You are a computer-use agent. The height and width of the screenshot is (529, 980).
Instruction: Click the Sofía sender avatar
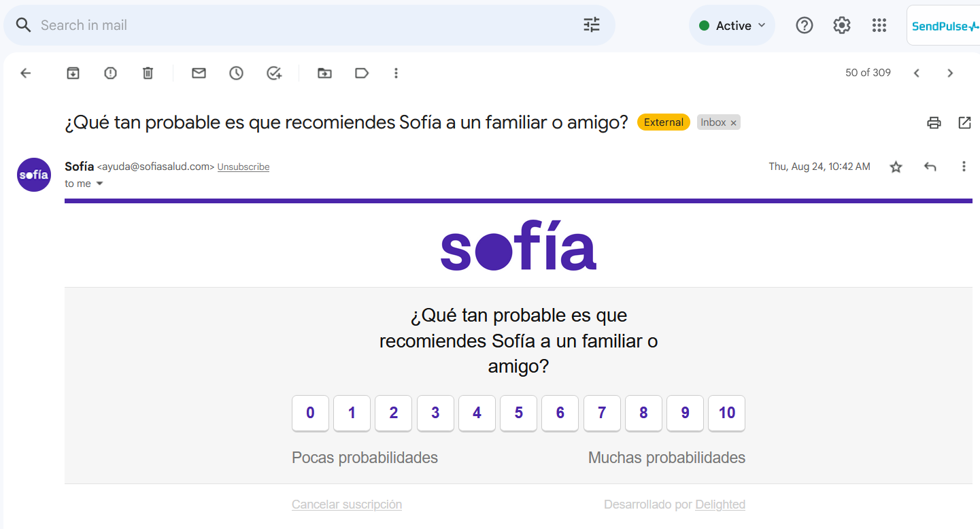34,175
